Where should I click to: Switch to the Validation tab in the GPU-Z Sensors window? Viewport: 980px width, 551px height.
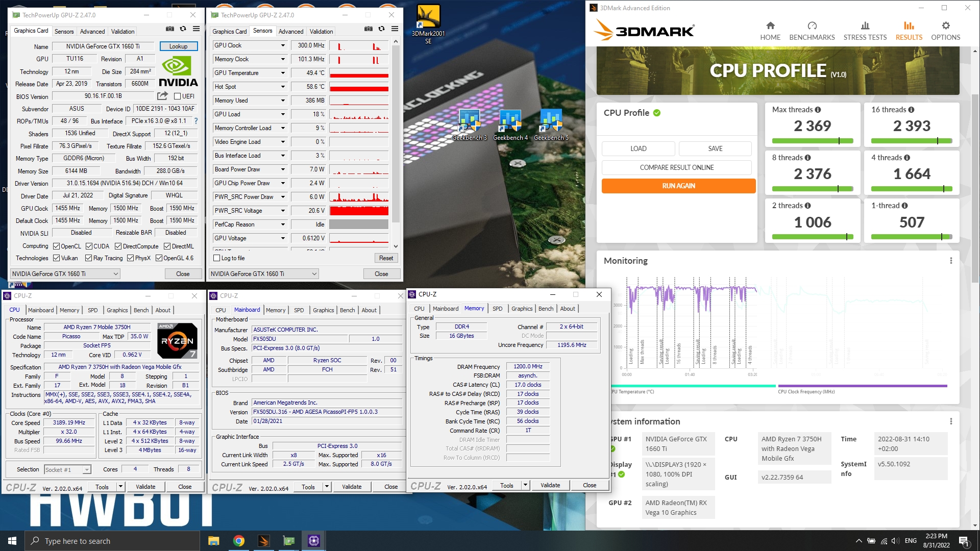(321, 32)
